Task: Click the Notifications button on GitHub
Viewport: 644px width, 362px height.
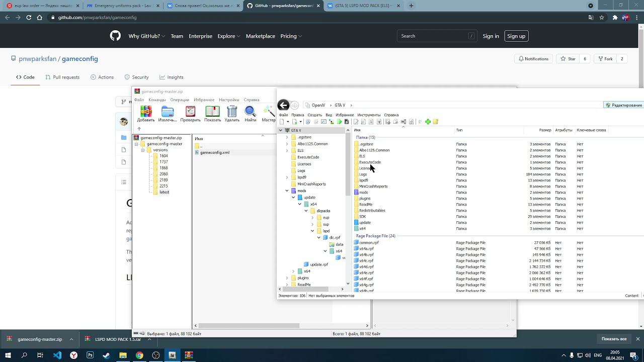Action: click(533, 59)
